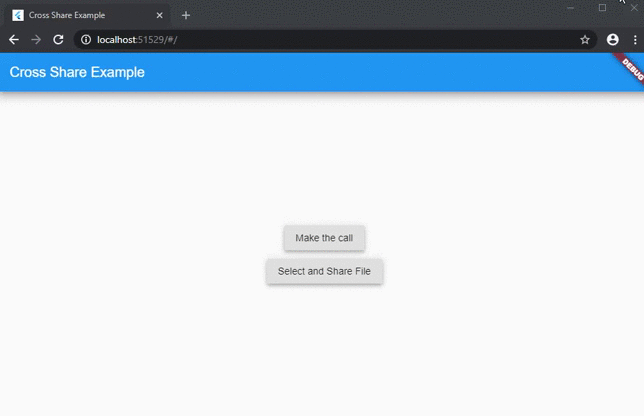Close the Cross Share Example tab
Viewport: 644px width, 416px height.
coord(159,15)
